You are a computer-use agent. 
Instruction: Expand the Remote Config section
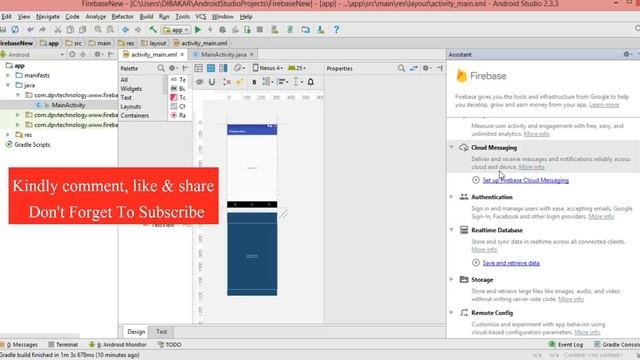pos(451,313)
